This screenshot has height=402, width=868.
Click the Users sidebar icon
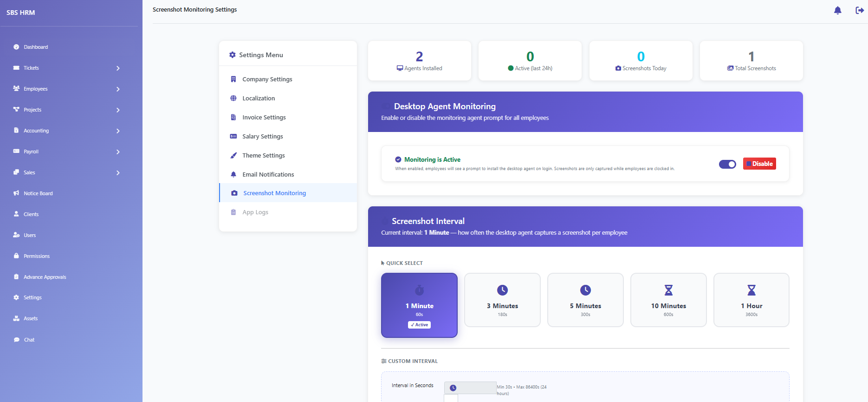pos(16,235)
